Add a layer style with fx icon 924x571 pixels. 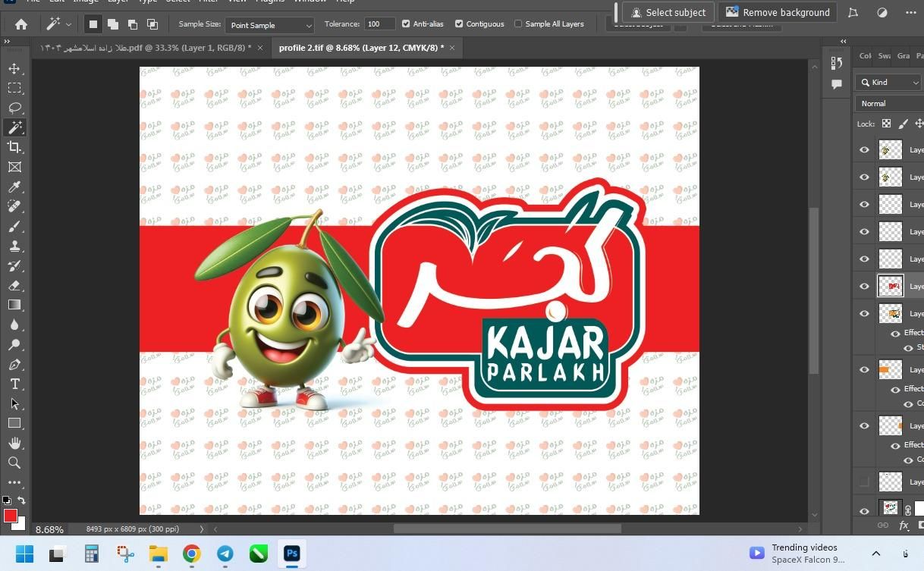[904, 525]
